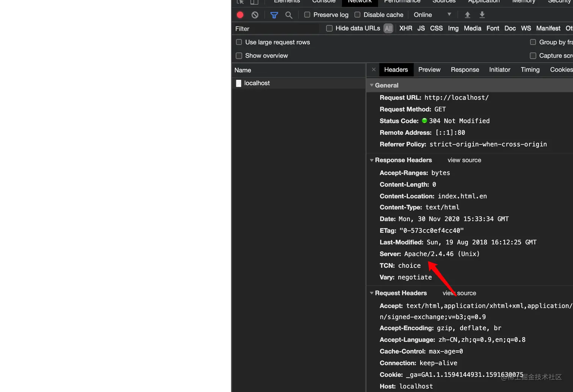
Task: Enable Show overview checkbox
Action: pos(239,56)
